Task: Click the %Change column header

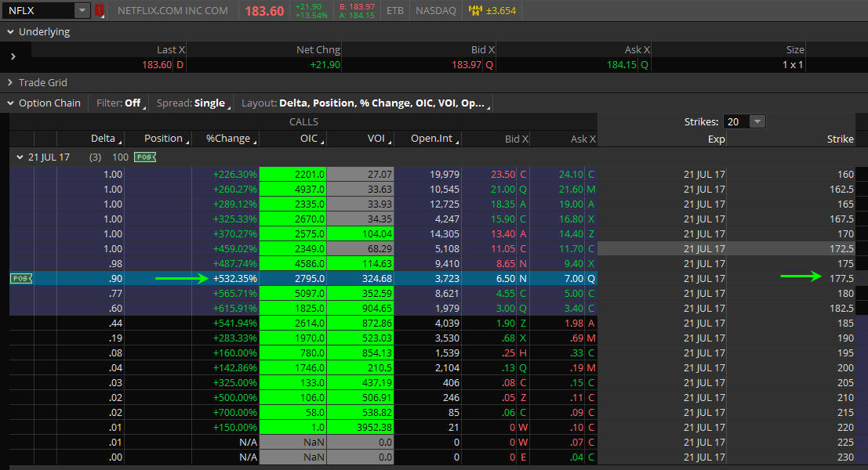Action: 227,139
